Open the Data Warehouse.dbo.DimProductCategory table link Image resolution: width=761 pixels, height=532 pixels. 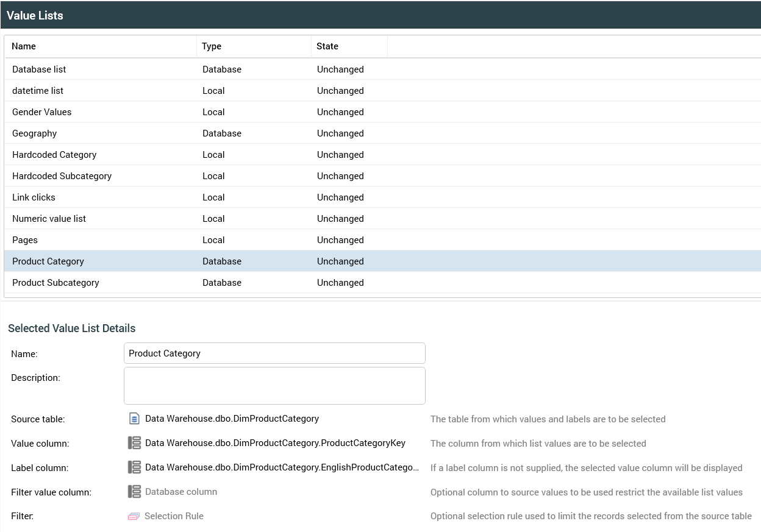231,419
